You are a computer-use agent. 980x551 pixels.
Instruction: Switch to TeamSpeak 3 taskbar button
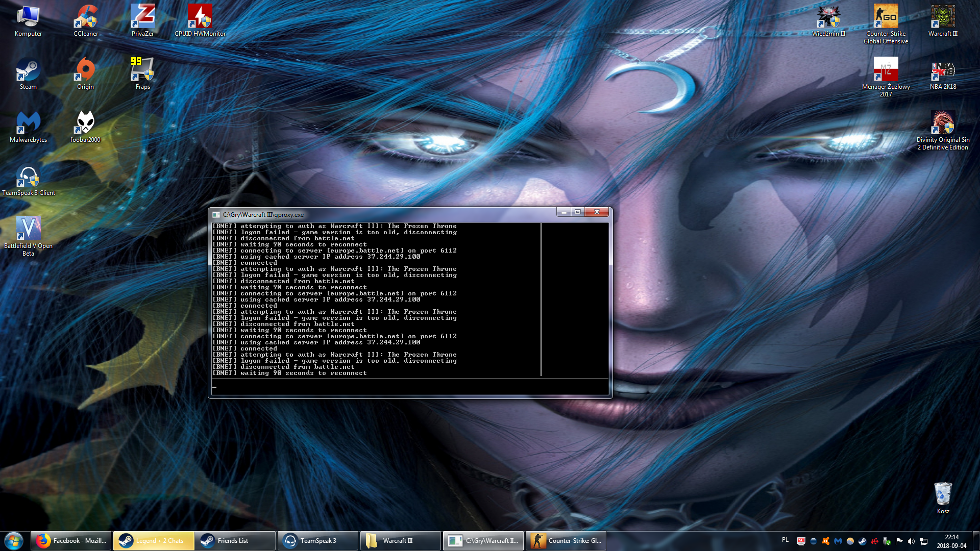318,541
